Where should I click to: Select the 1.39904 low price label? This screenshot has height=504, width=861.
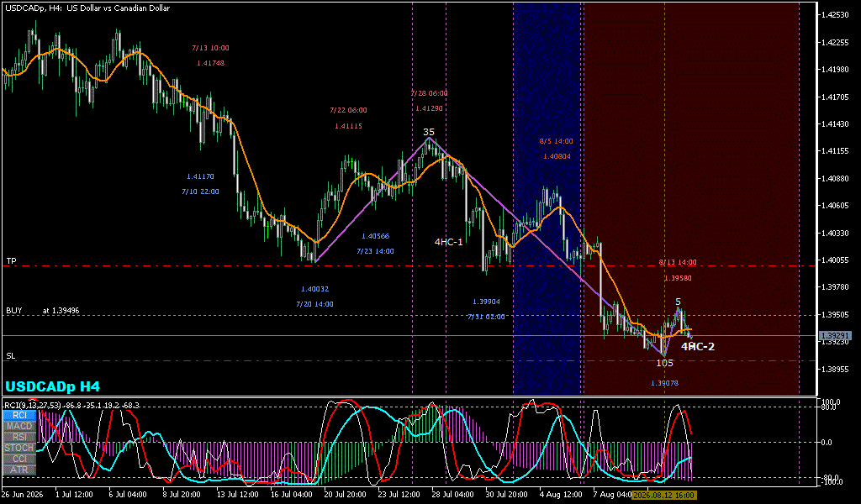point(487,302)
